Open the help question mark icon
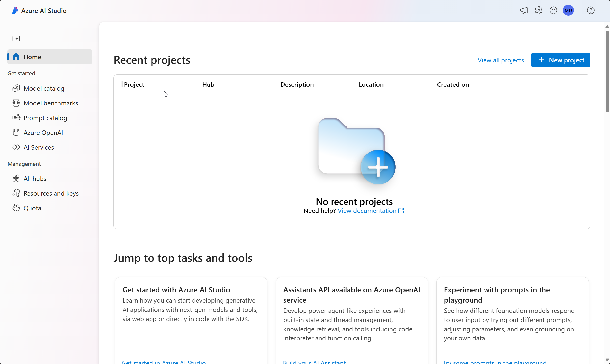The image size is (610, 364). [x=591, y=10]
